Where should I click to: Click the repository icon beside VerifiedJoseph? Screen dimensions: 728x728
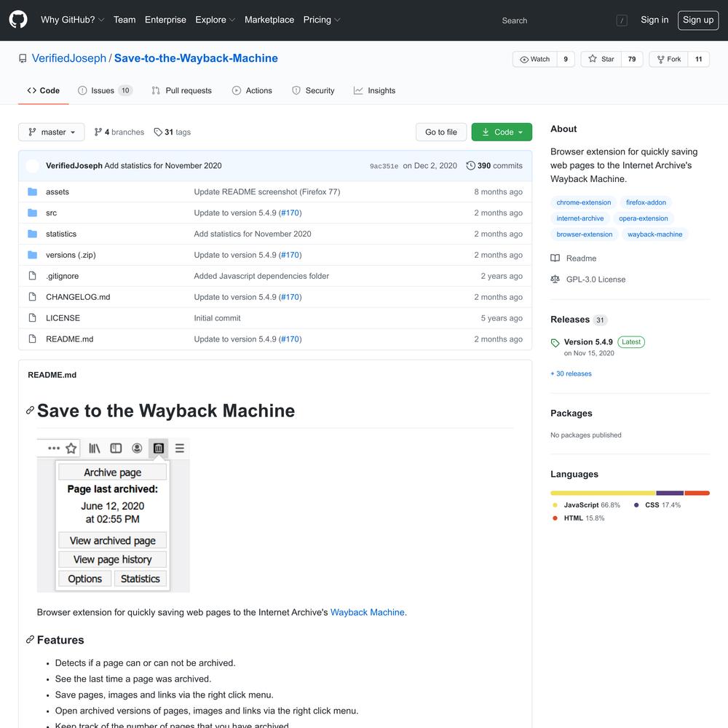point(23,58)
